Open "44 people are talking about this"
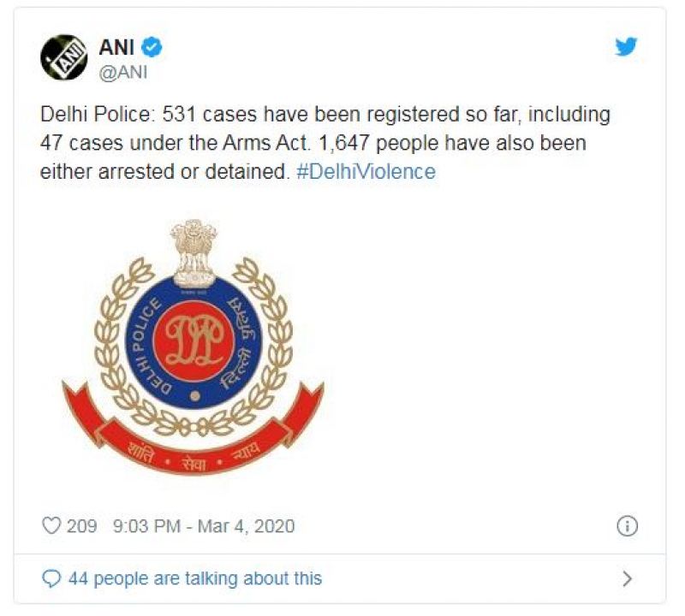Image resolution: width=685 pixels, height=616 pixels. point(194,579)
